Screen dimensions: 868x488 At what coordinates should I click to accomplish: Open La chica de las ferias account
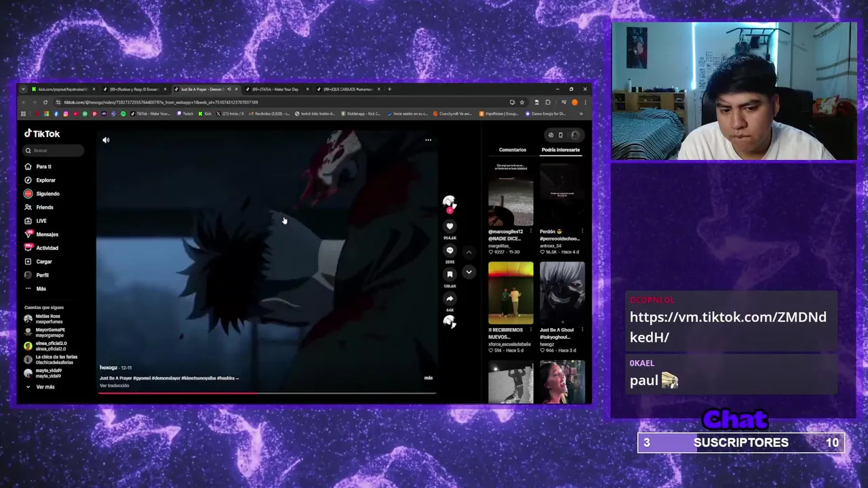(51, 359)
